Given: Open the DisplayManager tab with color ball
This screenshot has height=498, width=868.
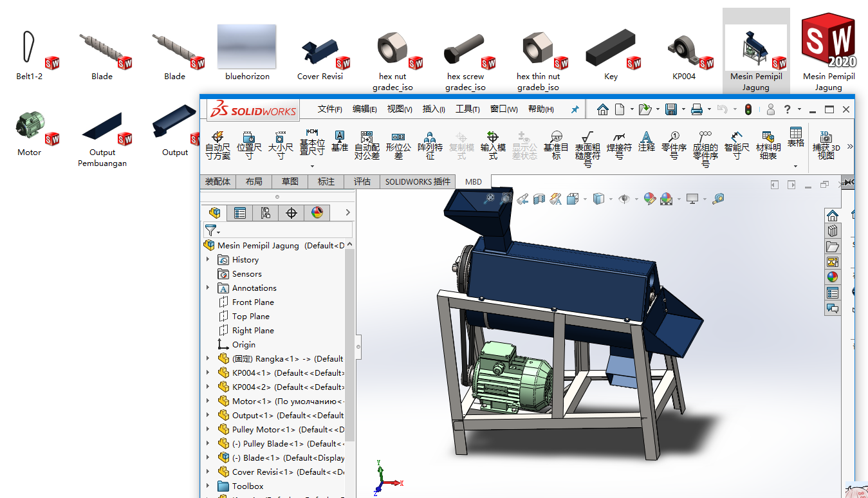Looking at the screenshot, I should (x=317, y=213).
